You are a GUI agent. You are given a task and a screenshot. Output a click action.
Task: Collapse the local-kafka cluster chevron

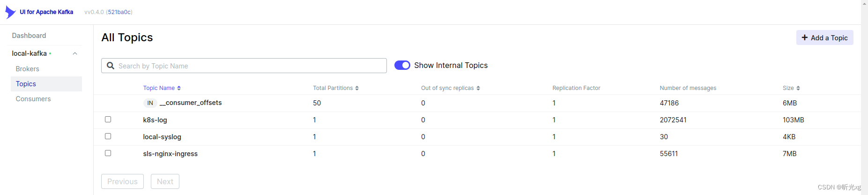click(x=75, y=53)
